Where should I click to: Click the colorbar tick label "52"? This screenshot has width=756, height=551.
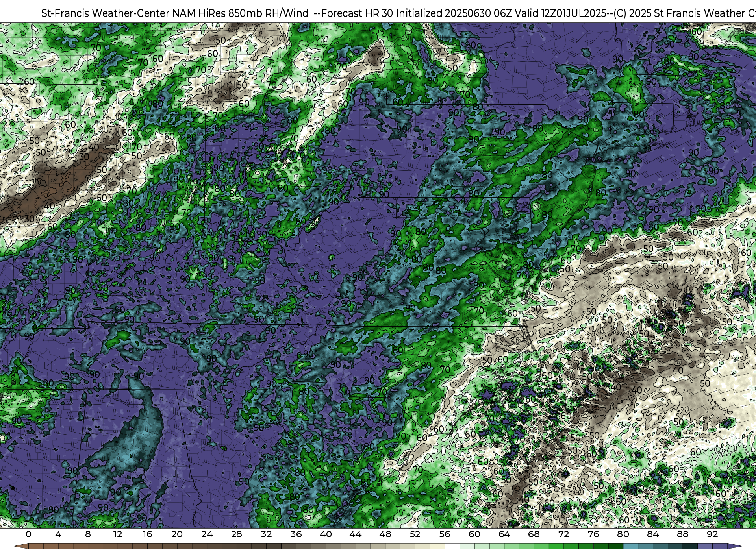415,534
